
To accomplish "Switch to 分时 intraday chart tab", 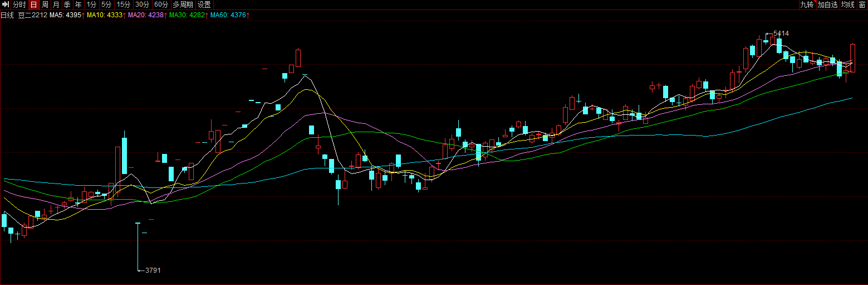I will [x=19, y=4].
